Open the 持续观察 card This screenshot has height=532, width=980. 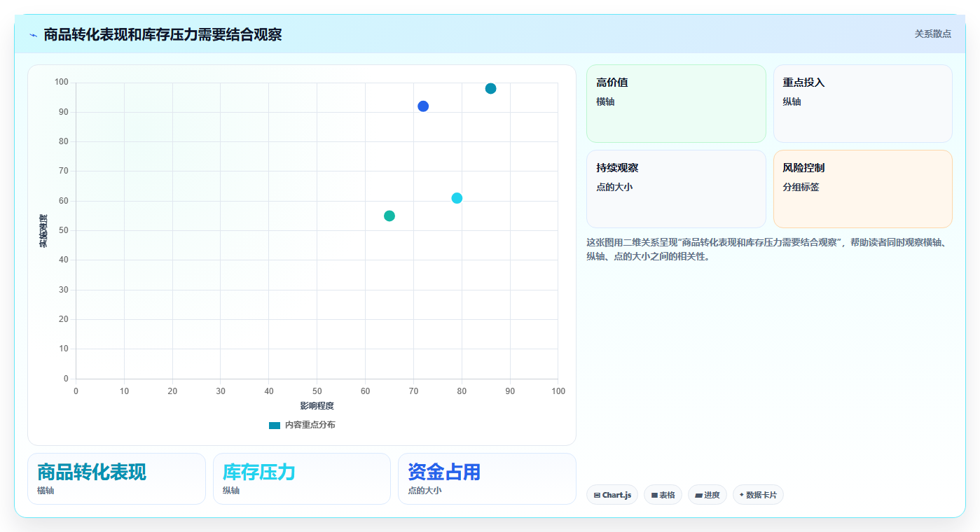click(676, 189)
